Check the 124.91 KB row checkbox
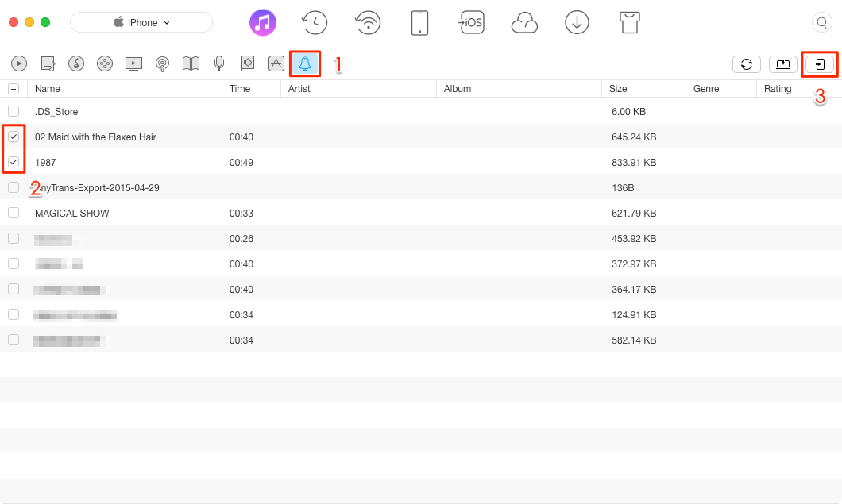The image size is (842, 504). pyautogui.click(x=14, y=314)
